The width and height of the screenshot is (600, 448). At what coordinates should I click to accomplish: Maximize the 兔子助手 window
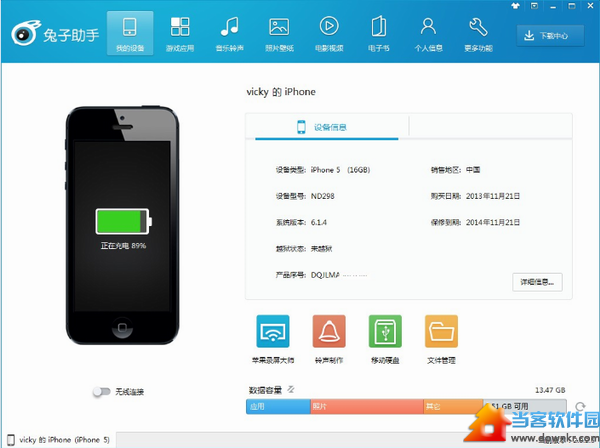[572, 6]
